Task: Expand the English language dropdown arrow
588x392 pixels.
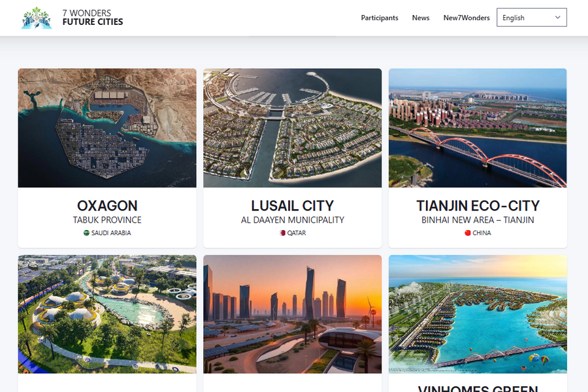Action: click(x=558, y=18)
